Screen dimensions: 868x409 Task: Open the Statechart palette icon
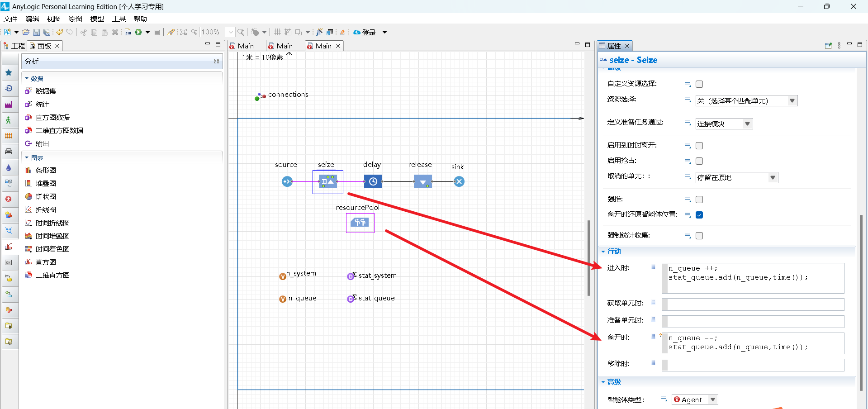tap(9, 278)
